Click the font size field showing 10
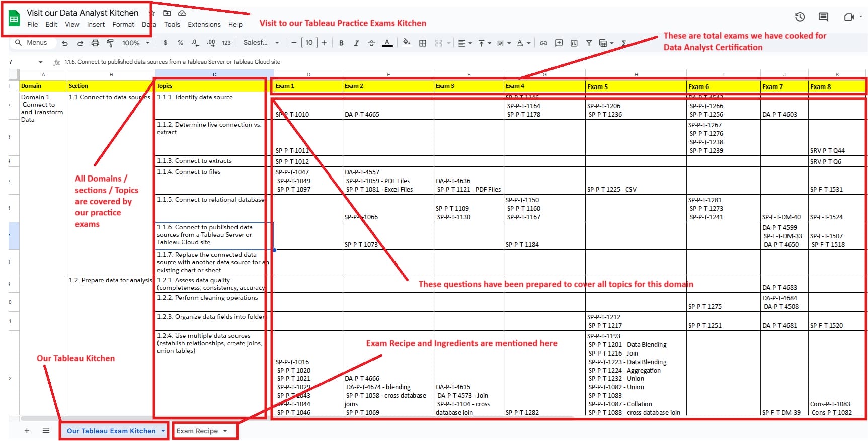Viewport: 868px width, 441px height. [309, 43]
